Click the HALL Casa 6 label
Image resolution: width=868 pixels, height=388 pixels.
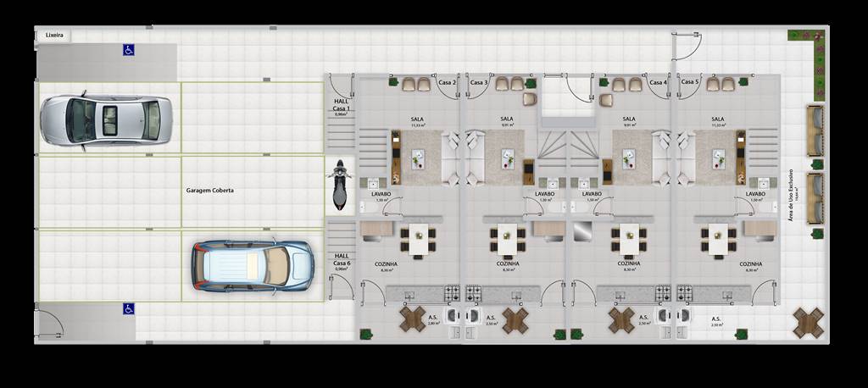(x=341, y=261)
